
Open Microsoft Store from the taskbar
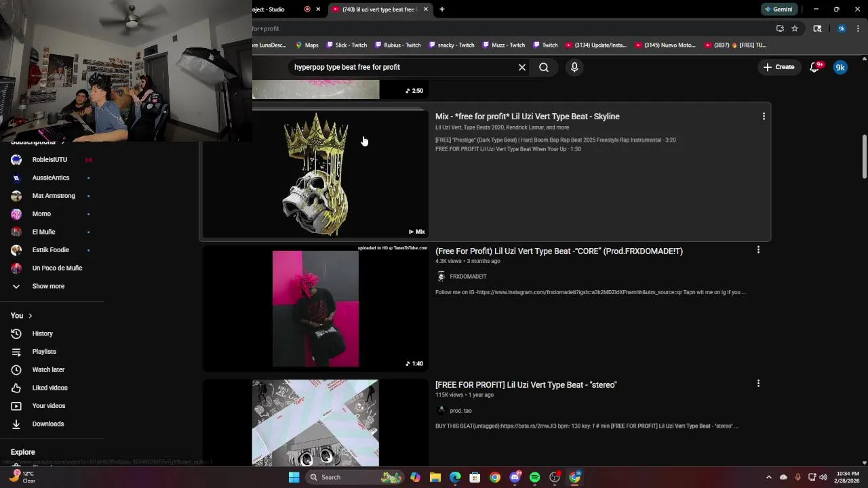[475, 477]
